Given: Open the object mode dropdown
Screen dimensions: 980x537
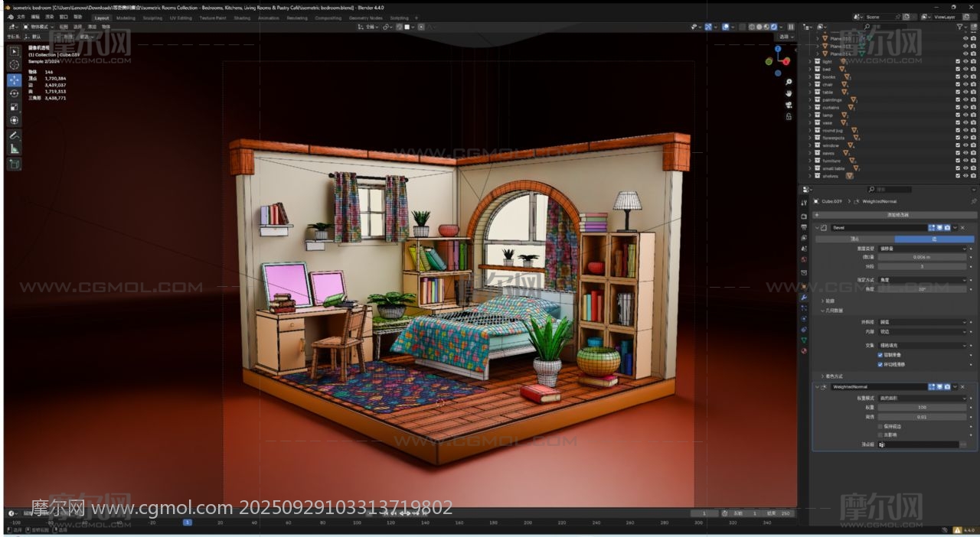Looking at the screenshot, I should (x=38, y=27).
